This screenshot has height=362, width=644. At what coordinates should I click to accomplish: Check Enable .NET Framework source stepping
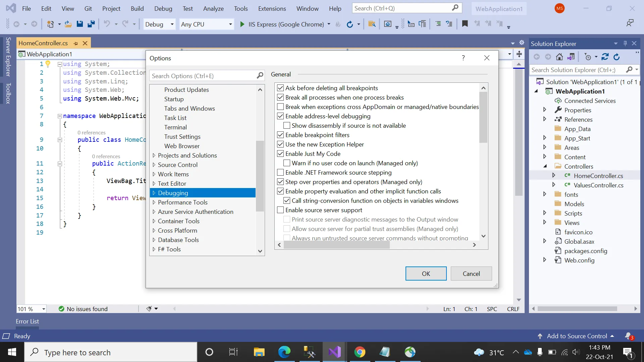(x=280, y=173)
